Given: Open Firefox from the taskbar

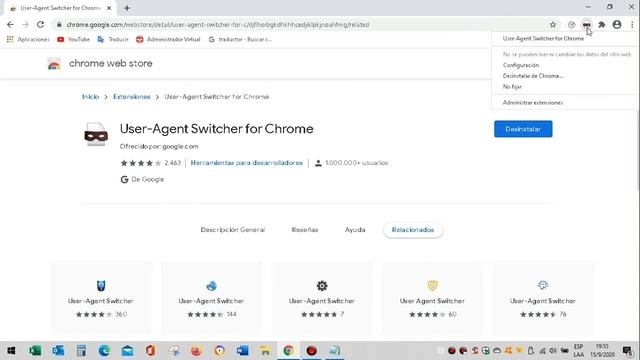Looking at the screenshot, I should tap(196, 351).
